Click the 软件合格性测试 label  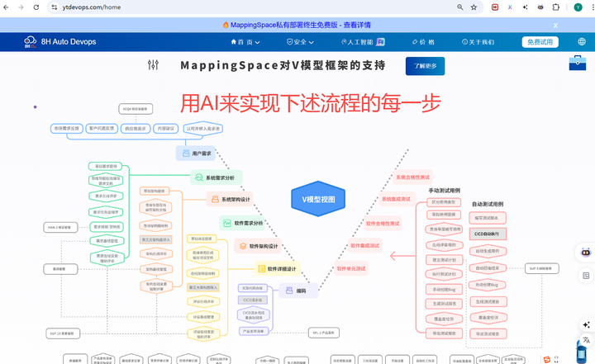point(383,224)
